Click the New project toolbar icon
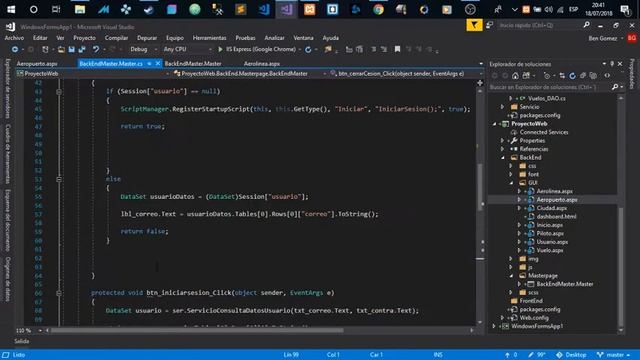The image size is (640, 360). tap(45, 49)
